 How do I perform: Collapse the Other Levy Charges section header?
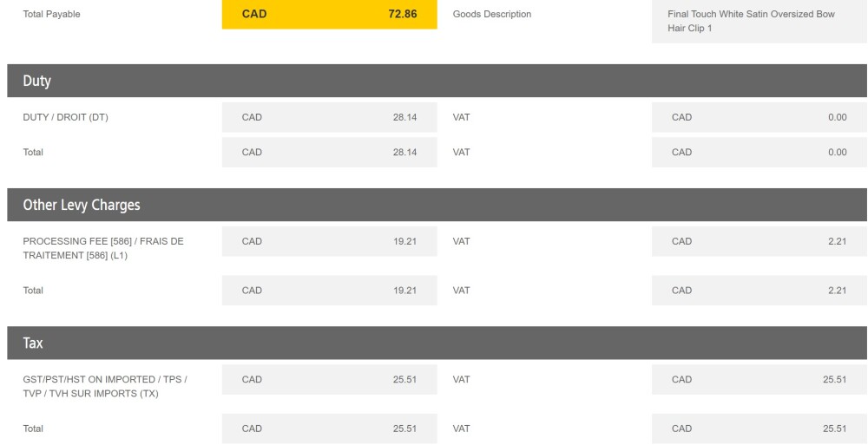pyautogui.click(x=434, y=206)
